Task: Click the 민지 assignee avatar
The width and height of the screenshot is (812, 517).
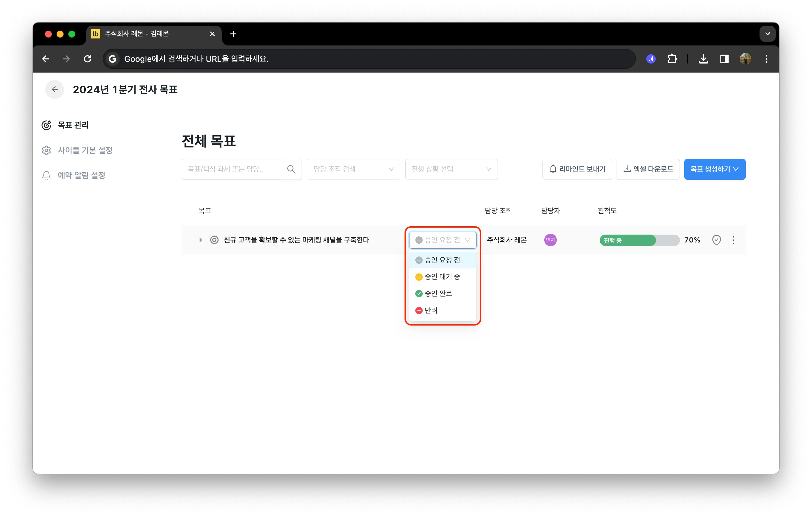Action: (550, 240)
